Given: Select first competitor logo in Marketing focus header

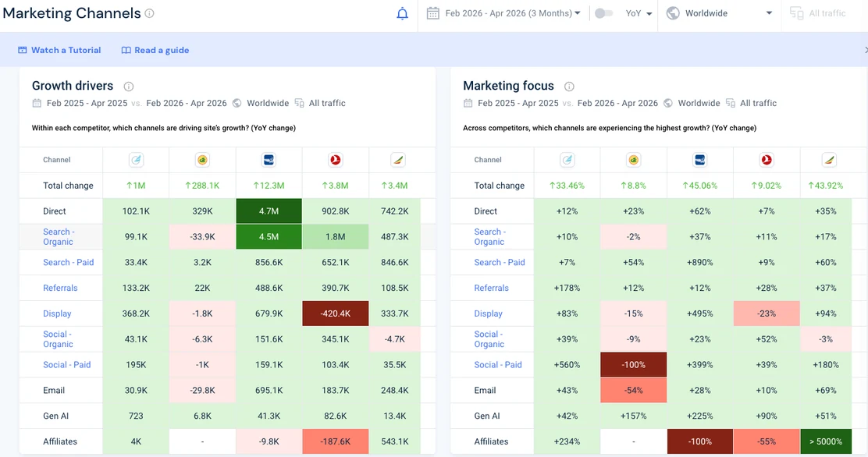Looking at the screenshot, I should 567,160.
